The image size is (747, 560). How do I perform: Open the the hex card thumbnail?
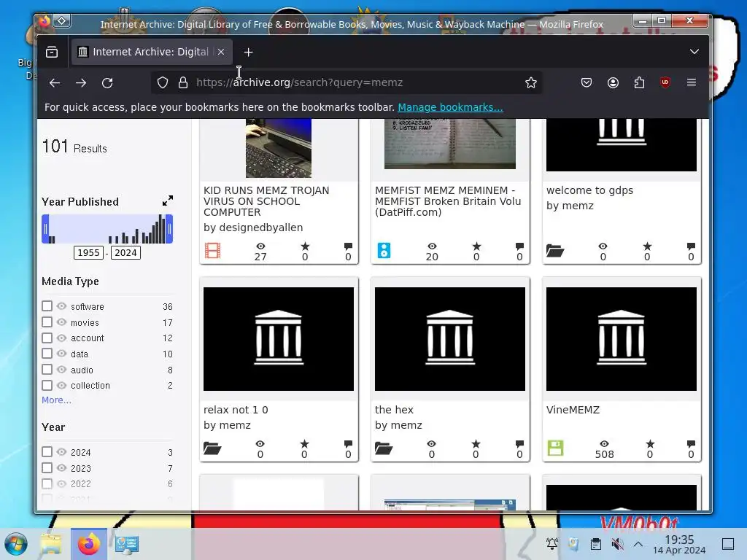point(449,338)
